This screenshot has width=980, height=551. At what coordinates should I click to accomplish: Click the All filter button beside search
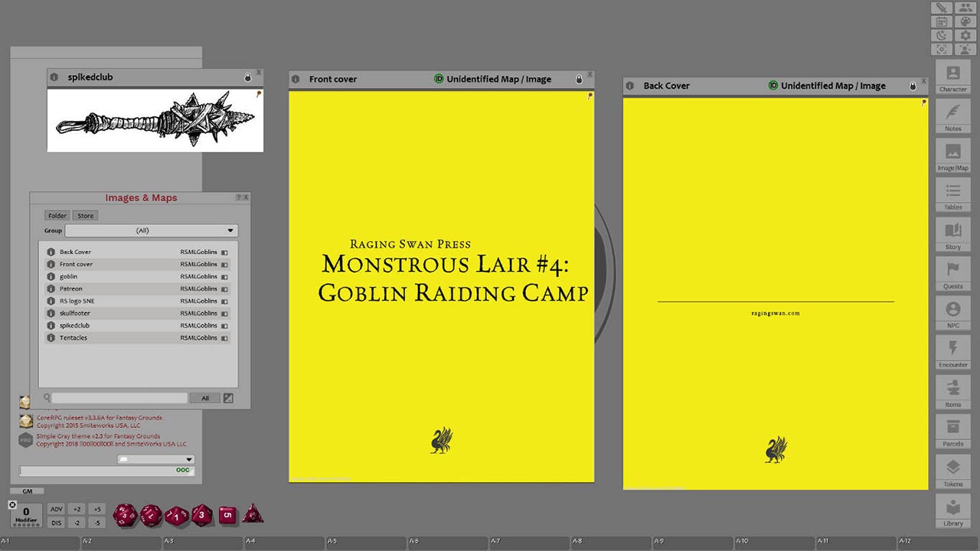[204, 398]
